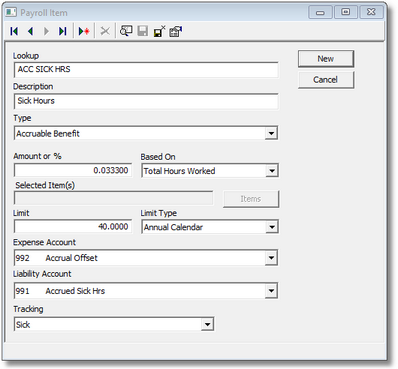Click the grey floppy save icon
This screenshot has width=398, height=369.
tap(143, 31)
